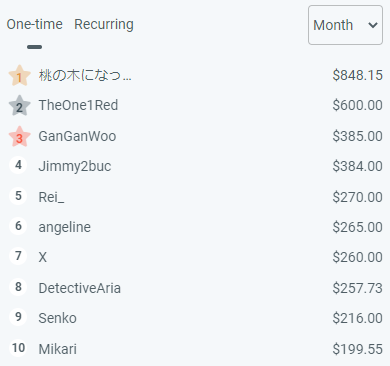Screen dimensions: 390x366
Task: Open TheOne1Red's profile name
Action: click(78, 105)
